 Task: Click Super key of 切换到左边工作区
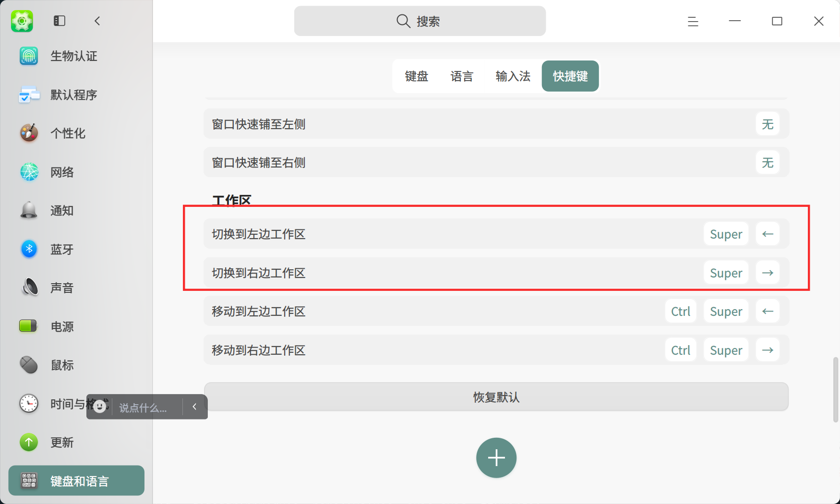pyautogui.click(x=726, y=234)
